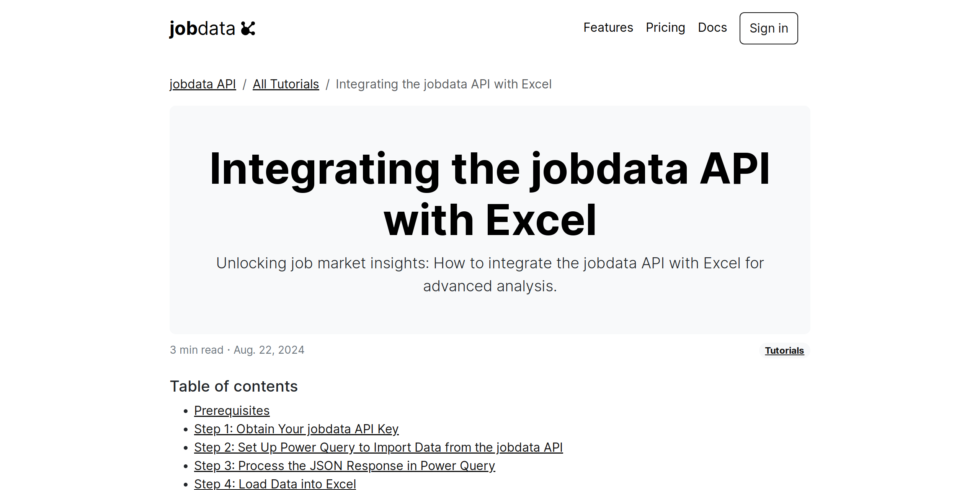The height and width of the screenshot is (490, 980).
Task: Open the jobdata API breadcrumb link
Action: [203, 84]
